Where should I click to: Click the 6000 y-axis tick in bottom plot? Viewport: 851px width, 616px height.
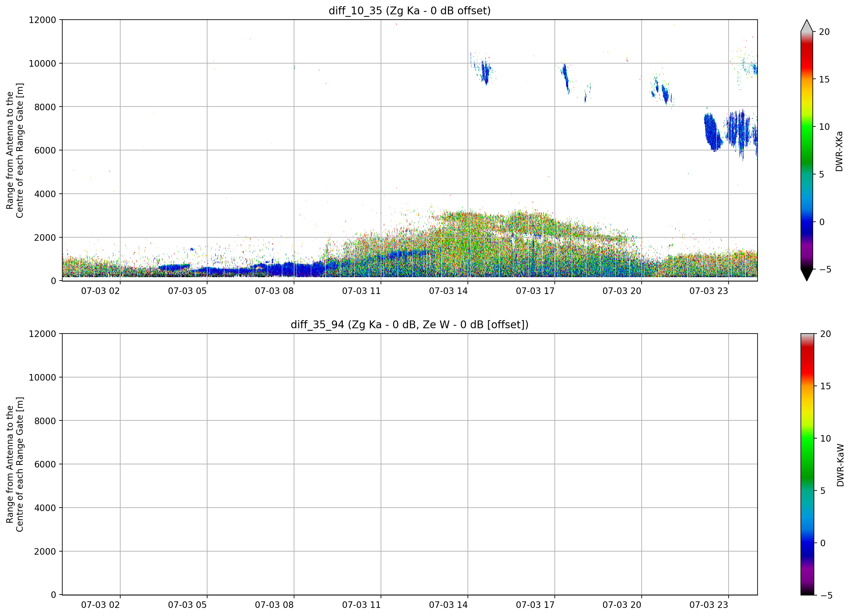45,464
